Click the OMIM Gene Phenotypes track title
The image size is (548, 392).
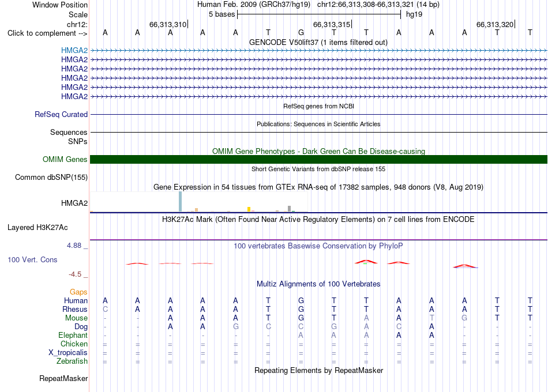318,151
